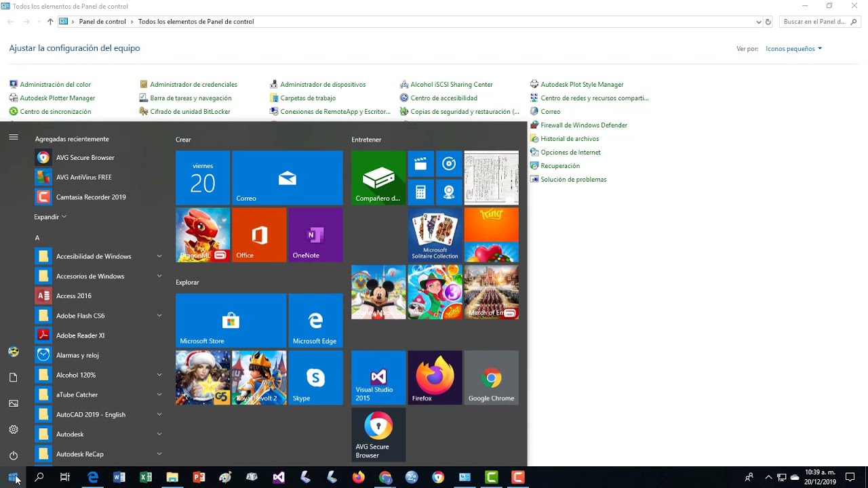Open Microsoft Solitaire Collection tile
Image resolution: width=868 pixels, height=488 pixels.
(x=435, y=235)
